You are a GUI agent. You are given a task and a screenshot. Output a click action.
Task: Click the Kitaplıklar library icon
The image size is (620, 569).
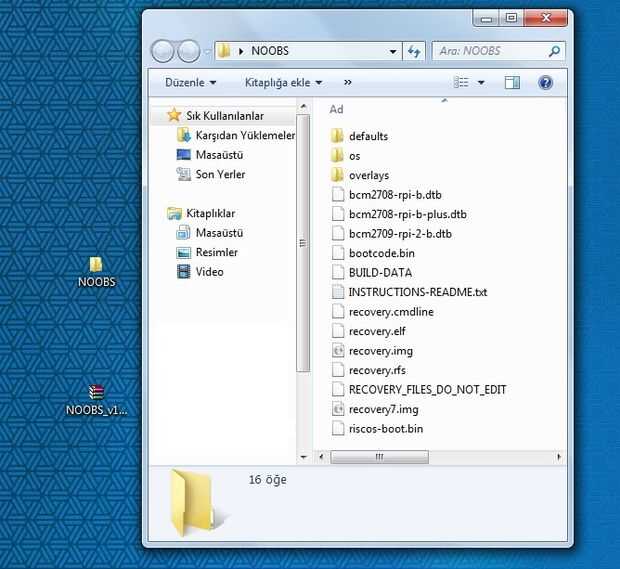(174, 213)
